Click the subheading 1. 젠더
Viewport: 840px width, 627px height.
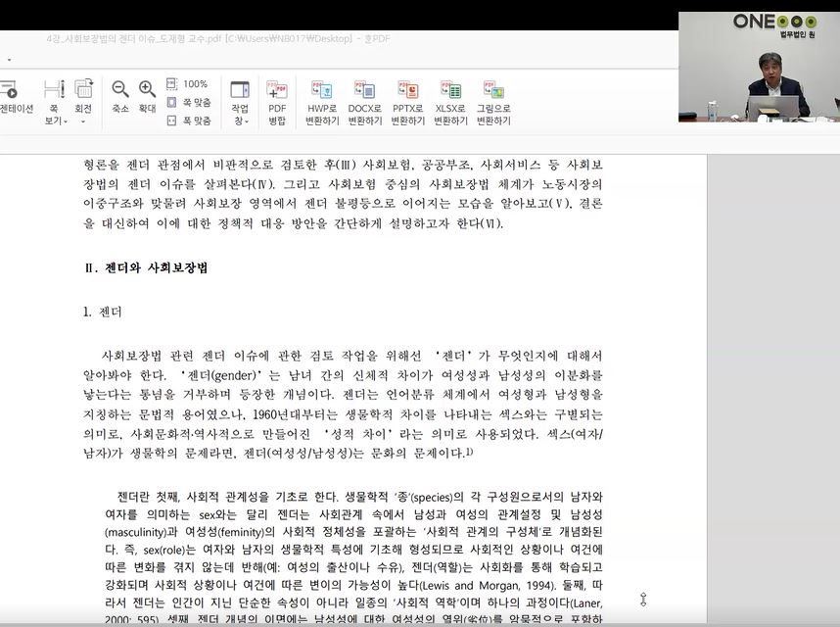[x=103, y=312]
